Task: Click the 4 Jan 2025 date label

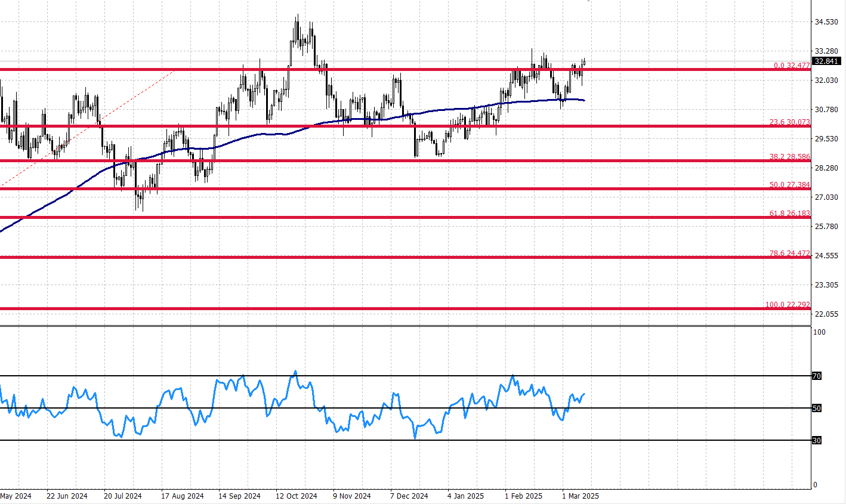Action: [465, 496]
